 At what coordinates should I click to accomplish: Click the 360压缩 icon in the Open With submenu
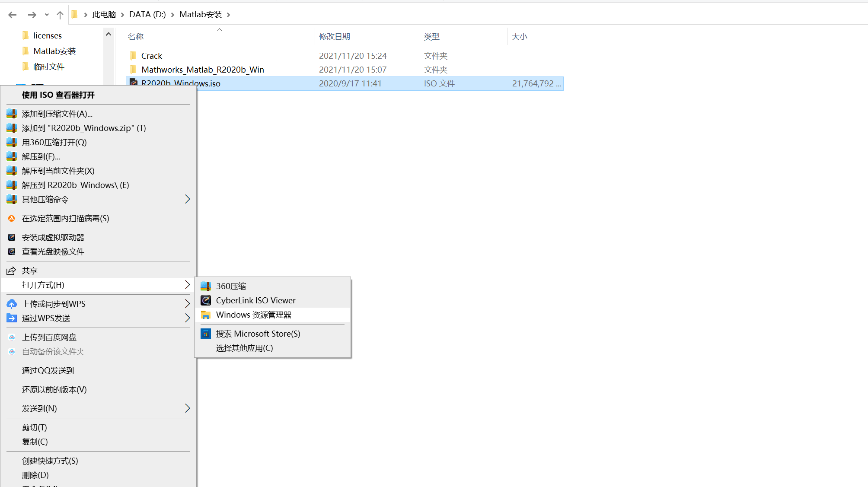click(206, 286)
